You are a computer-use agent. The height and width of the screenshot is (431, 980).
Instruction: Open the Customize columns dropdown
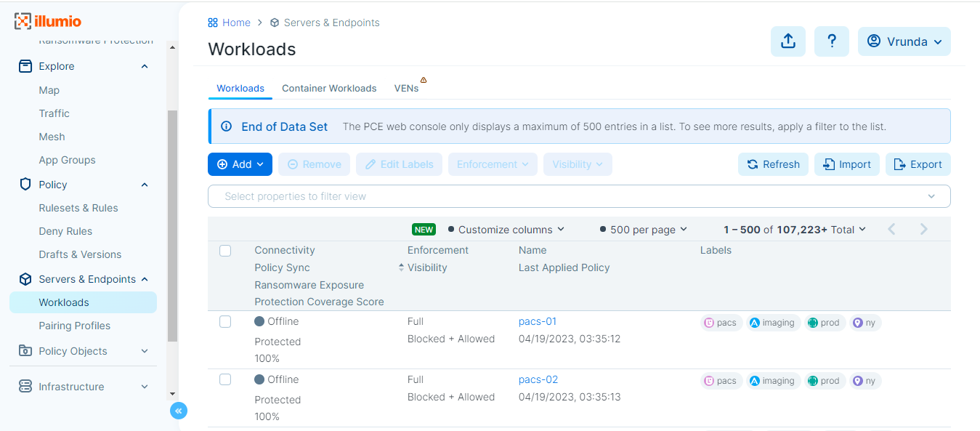click(x=506, y=230)
